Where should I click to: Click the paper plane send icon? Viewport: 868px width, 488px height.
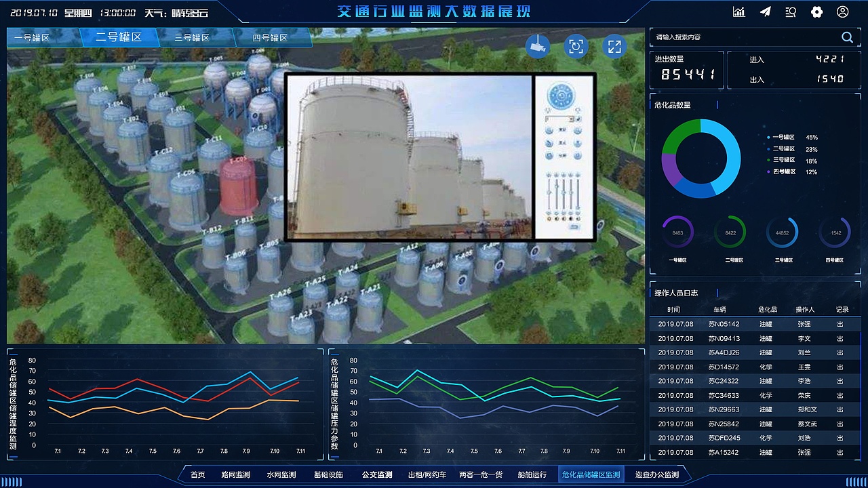click(765, 12)
